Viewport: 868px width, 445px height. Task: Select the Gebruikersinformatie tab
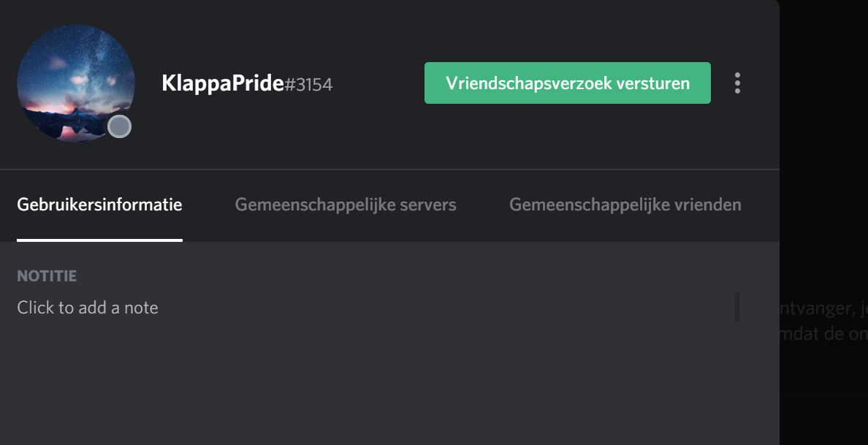(x=99, y=205)
